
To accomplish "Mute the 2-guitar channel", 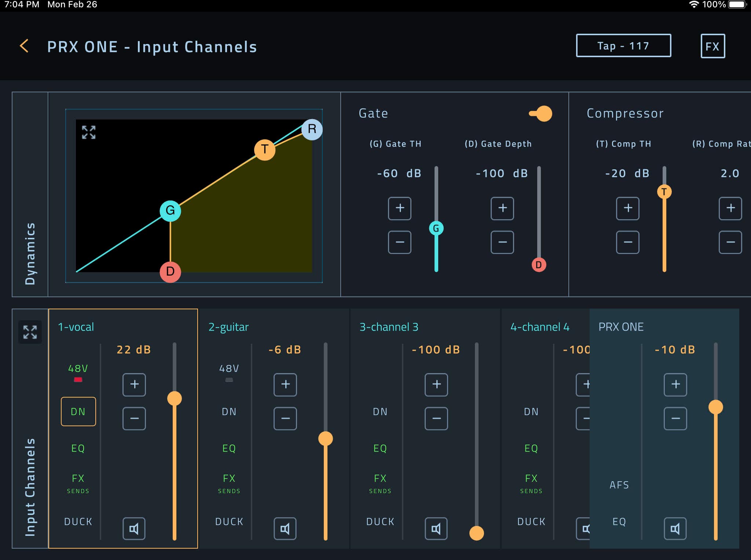I will point(285,528).
